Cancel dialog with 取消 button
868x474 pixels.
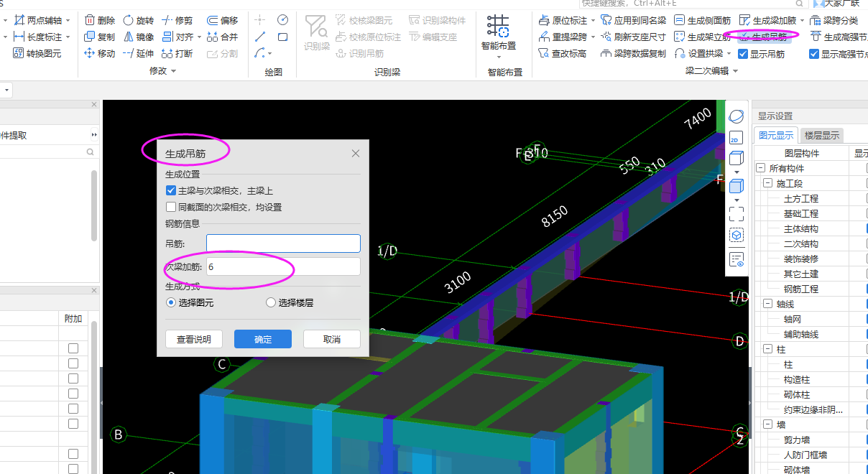[332, 339]
